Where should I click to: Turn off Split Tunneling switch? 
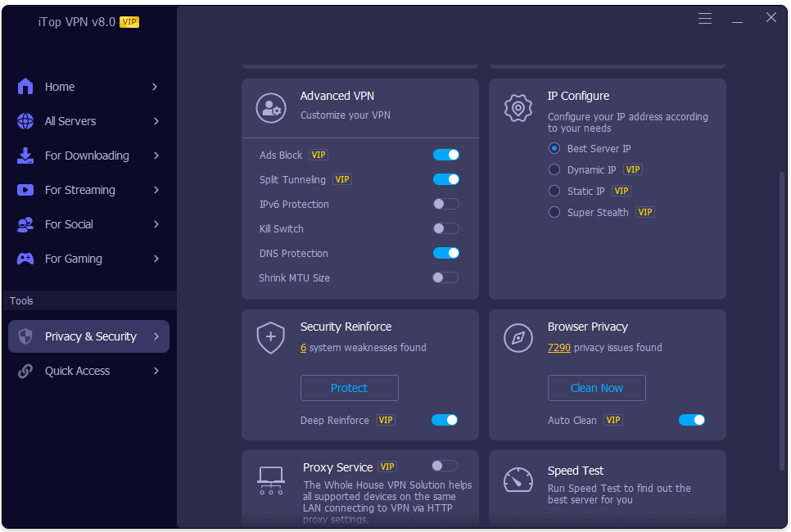446,179
